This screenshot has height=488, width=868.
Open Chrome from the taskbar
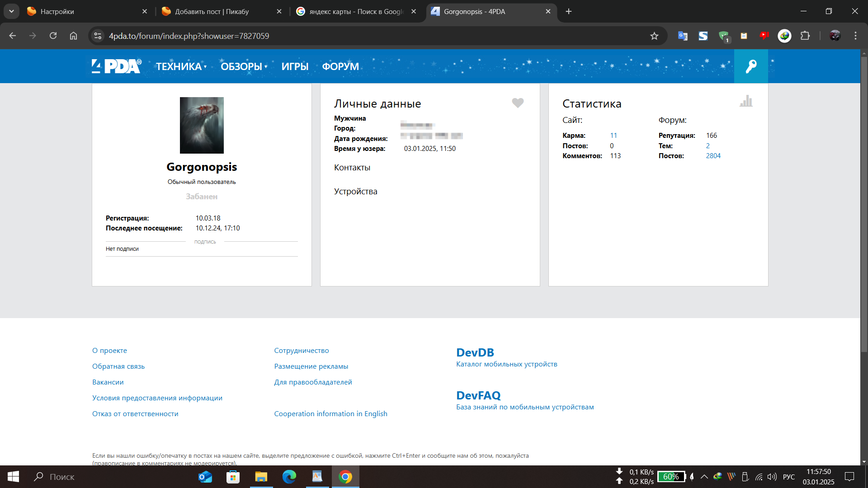tap(345, 477)
